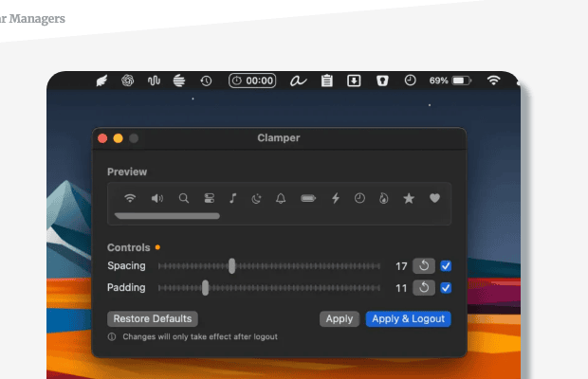Screen dimensions: 588x379
Task: Open the clipboard icon in the menu bar
Action: pyautogui.click(x=327, y=81)
